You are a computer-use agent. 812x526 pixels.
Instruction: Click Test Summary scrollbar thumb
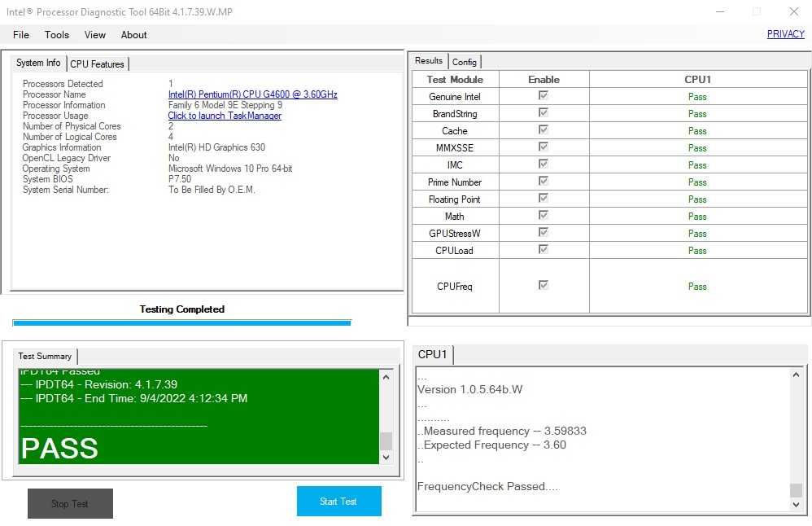click(x=386, y=441)
